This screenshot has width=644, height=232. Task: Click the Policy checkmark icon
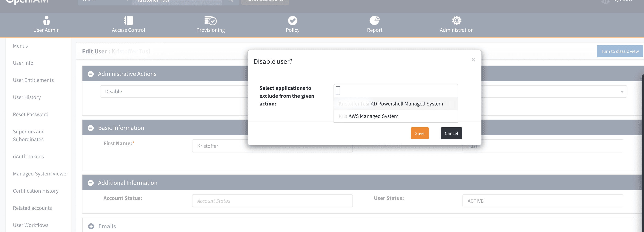[x=292, y=21]
